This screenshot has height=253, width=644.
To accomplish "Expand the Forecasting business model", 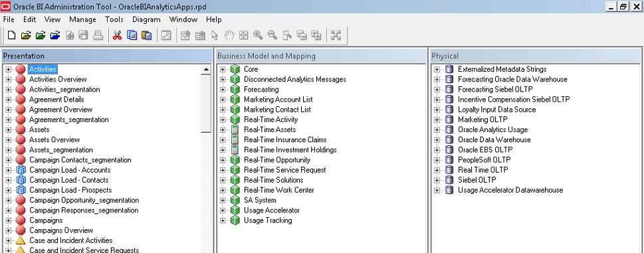I will coord(223,90).
